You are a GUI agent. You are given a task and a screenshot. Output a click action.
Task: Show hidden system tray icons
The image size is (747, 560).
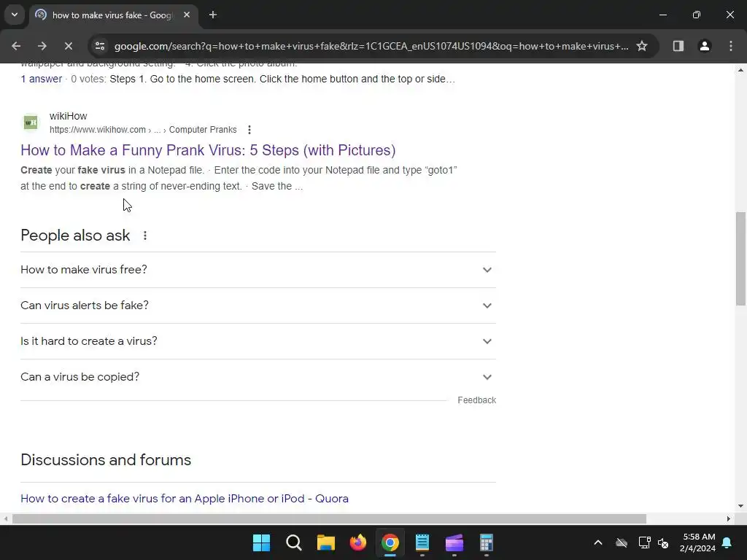(598, 542)
